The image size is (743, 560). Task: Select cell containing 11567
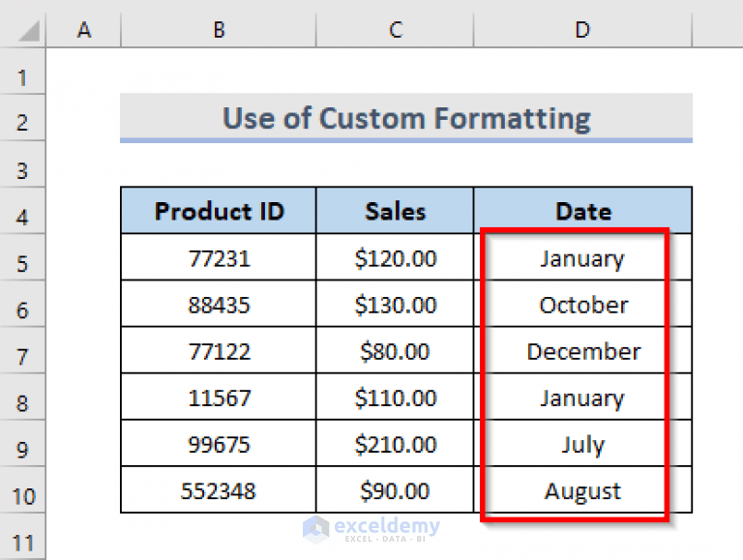(x=219, y=397)
